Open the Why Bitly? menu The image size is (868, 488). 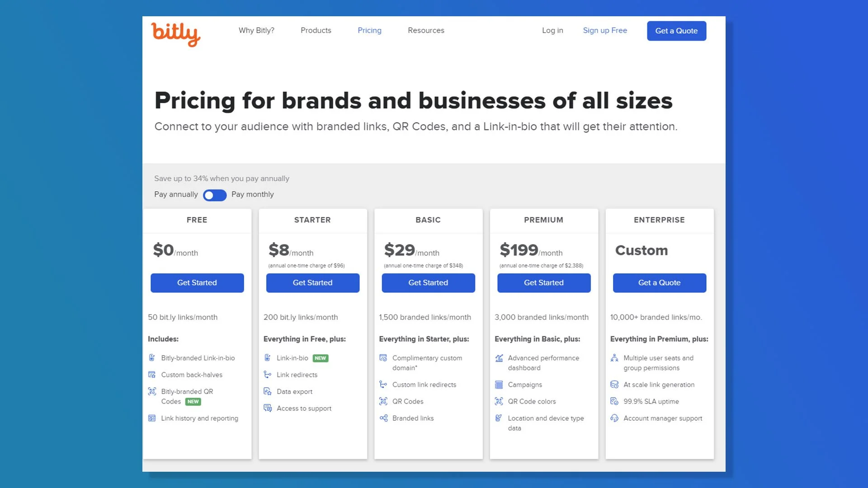point(256,30)
